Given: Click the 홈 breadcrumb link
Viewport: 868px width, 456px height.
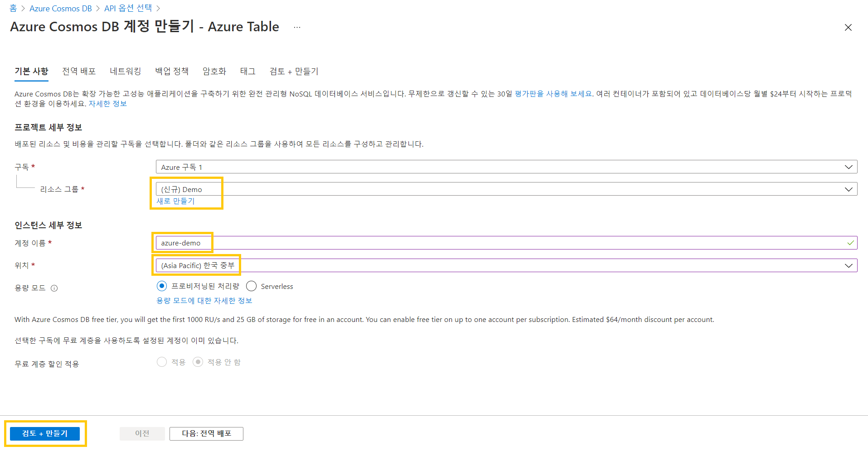Looking at the screenshot, I should [x=13, y=8].
